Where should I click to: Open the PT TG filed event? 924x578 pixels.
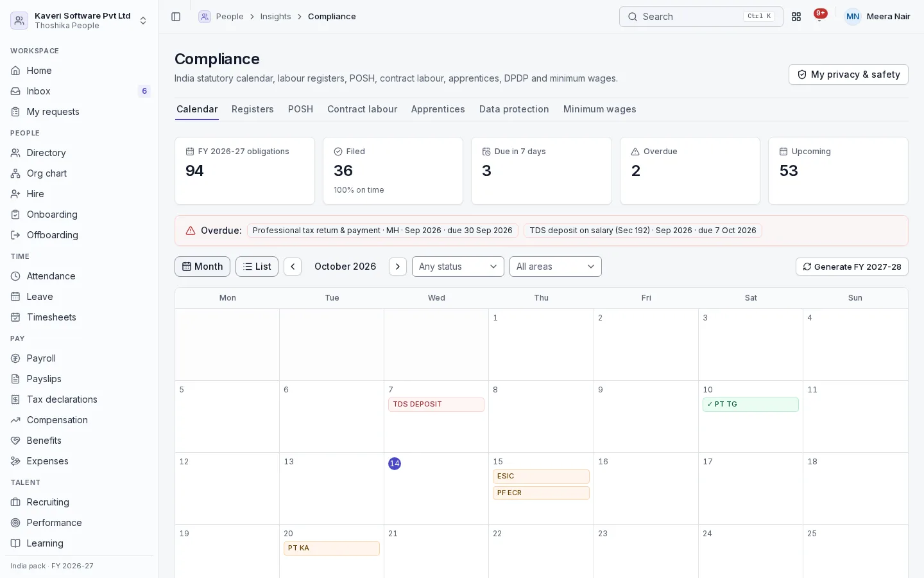(x=751, y=405)
